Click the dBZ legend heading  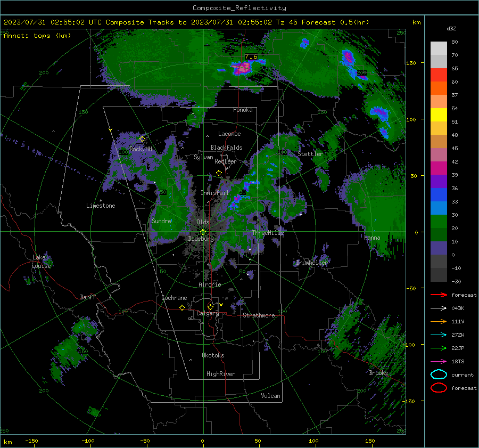click(x=451, y=28)
